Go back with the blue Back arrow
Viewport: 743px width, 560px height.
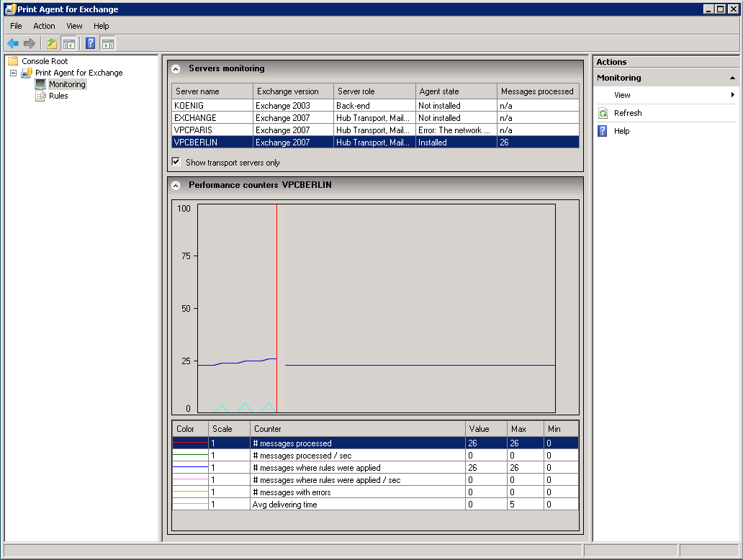click(x=13, y=44)
